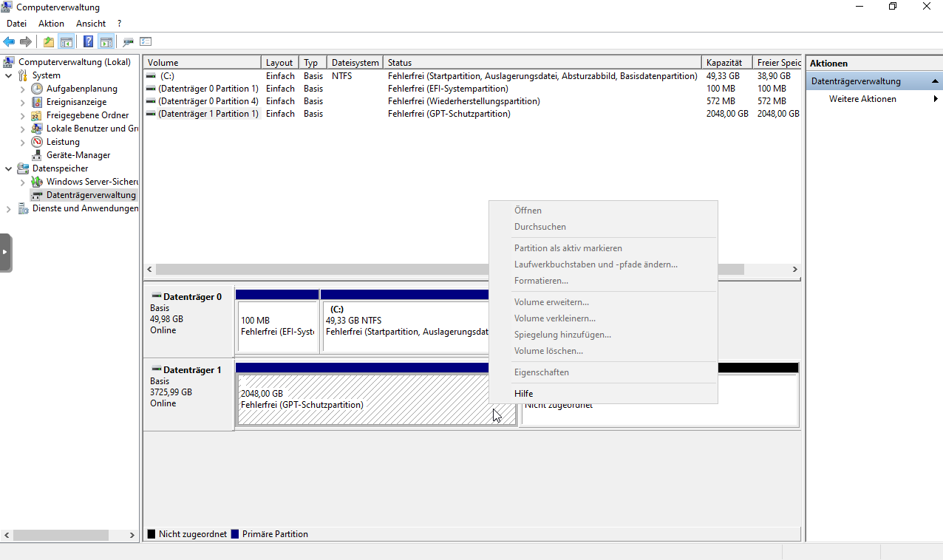
Task: Expand the Windows Server-Sicherung node
Action: pyautogui.click(x=22, y=182)
